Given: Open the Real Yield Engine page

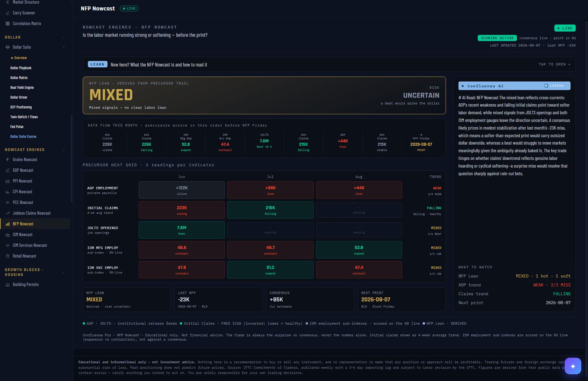Looking at the screenshot, I should [22, 88].
